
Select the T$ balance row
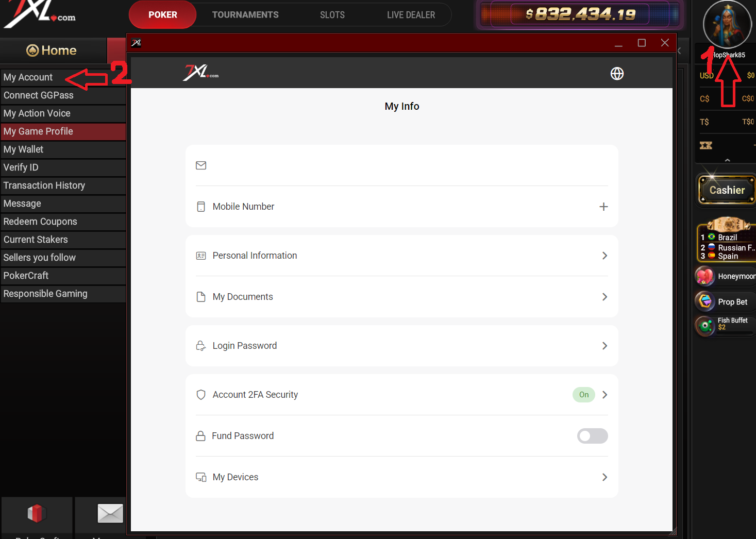pos(727,122)
